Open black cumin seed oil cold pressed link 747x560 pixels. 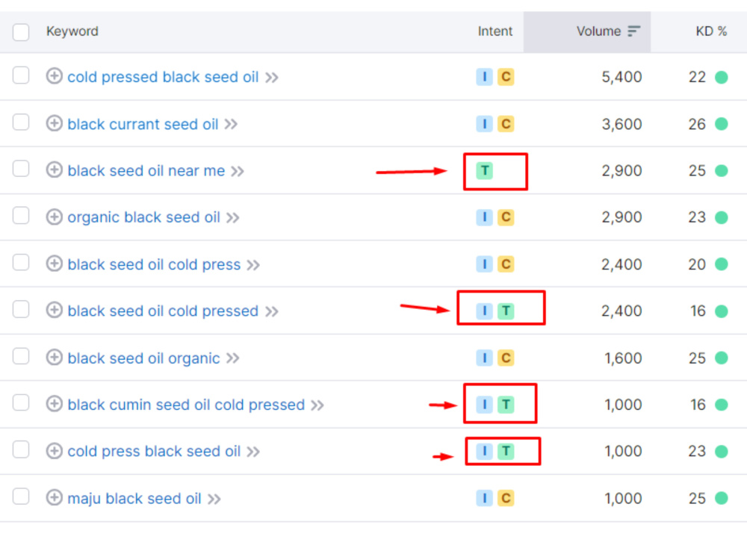[x=186, y=405]
